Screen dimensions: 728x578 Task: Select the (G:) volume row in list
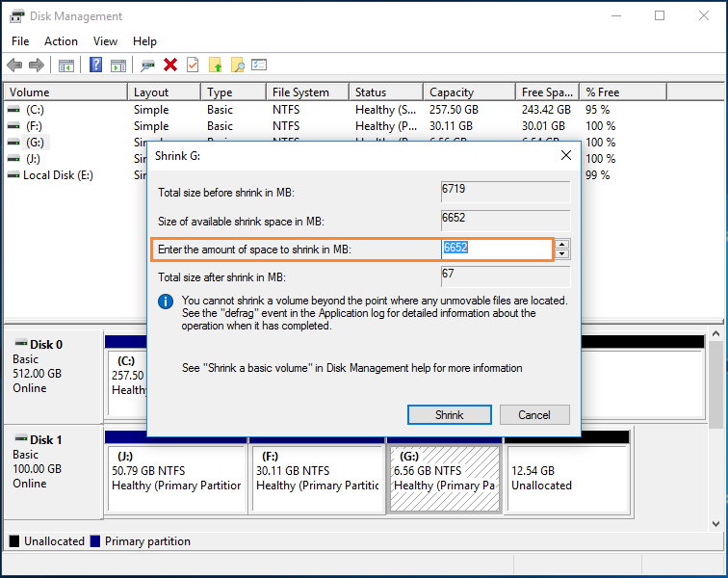(x=35, y=143)
